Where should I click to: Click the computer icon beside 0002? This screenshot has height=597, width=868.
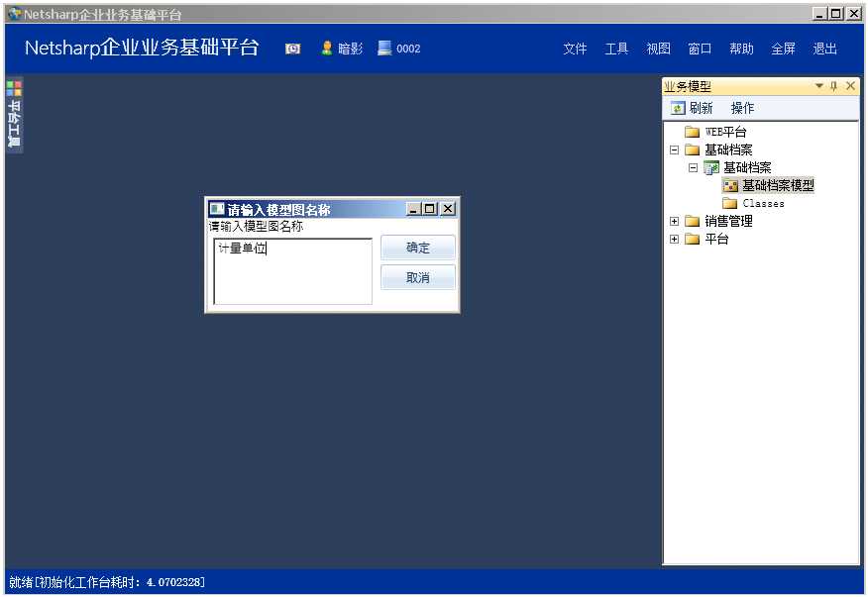(384, 49)
